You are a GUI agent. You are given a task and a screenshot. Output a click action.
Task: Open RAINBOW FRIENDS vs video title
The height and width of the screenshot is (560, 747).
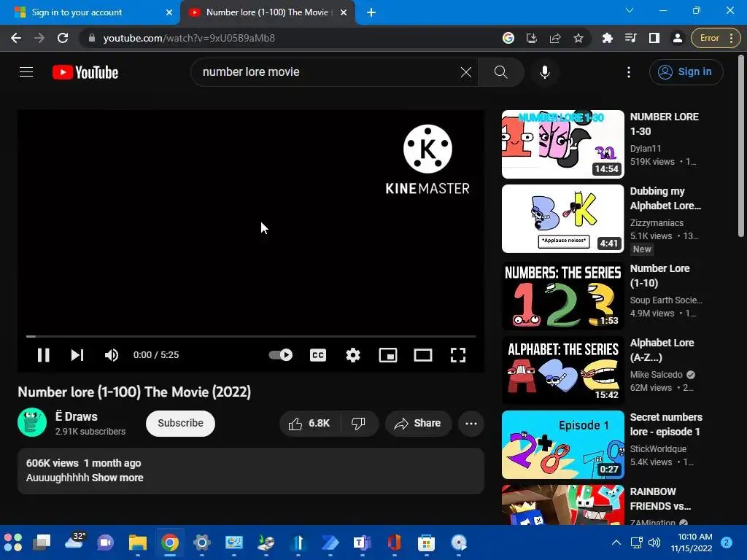tap(660, 499)
